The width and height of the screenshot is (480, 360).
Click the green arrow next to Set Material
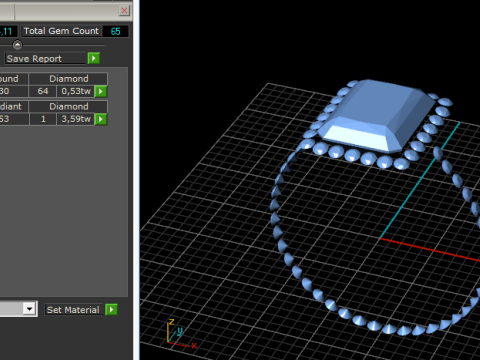coord(111,310)
